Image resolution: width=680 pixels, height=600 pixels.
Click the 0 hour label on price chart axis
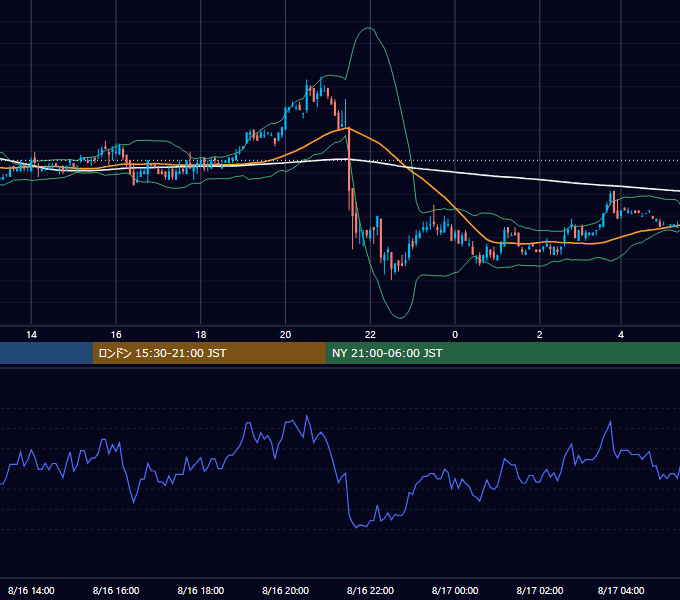455,335
